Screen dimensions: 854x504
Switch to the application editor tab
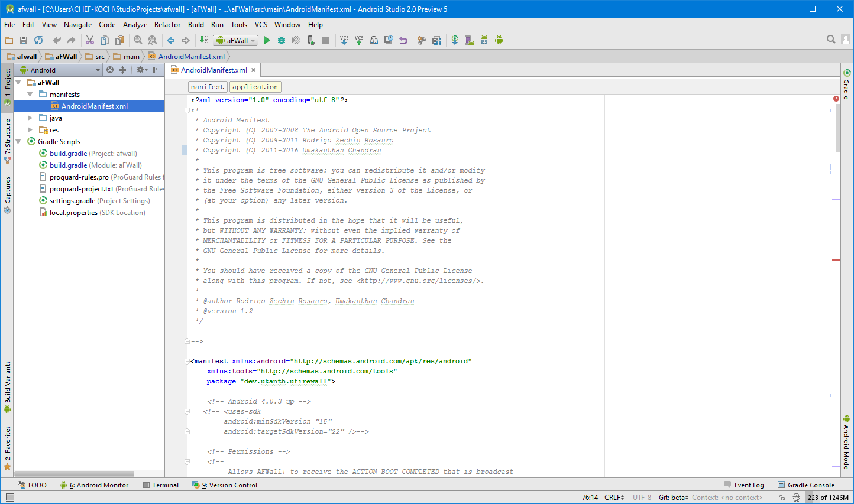click(x=255, y=86)
